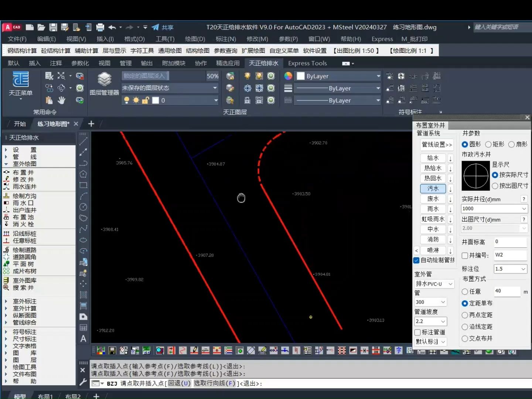Click the 消火栓 icon in side menu
The width and height of the screenshot is (532, 399).
pos(6,224)
